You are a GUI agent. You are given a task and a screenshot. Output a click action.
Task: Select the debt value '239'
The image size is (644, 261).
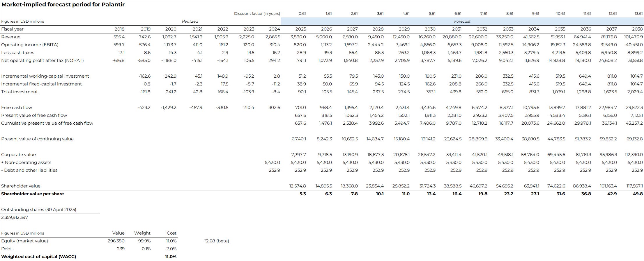121,249
